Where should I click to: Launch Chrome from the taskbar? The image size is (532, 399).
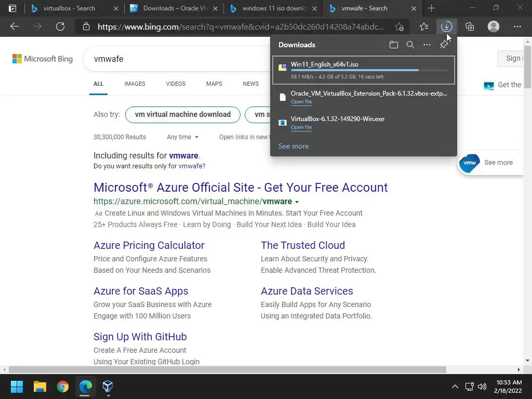point(63,387)
